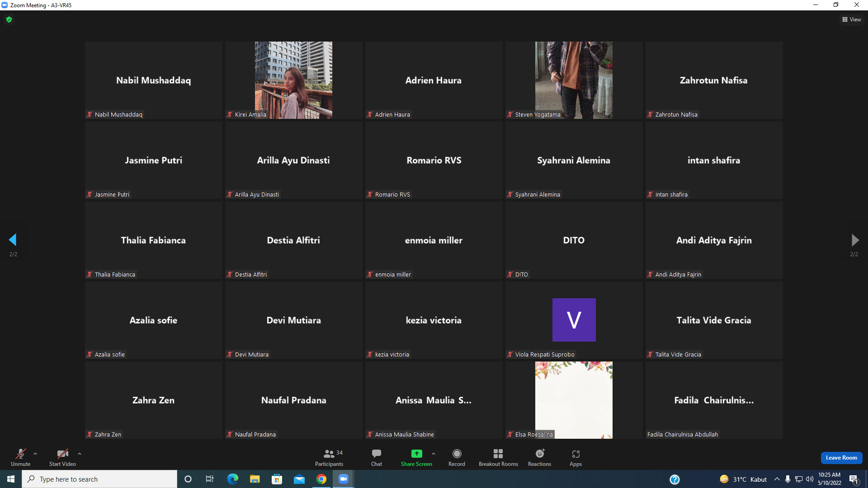Go to next gallery page with right arrow
Image resolution: width=868 pixels, height=488 pixels.
tap(854, 239)
